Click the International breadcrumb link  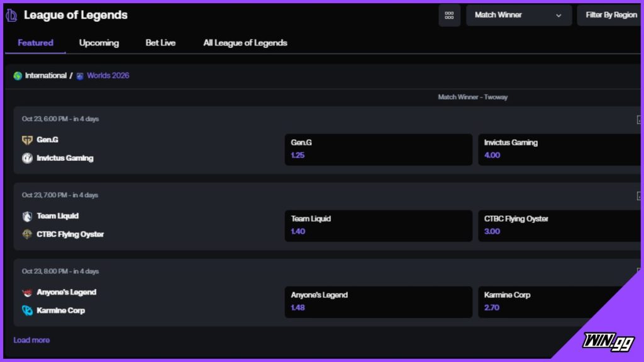point(45,75)
